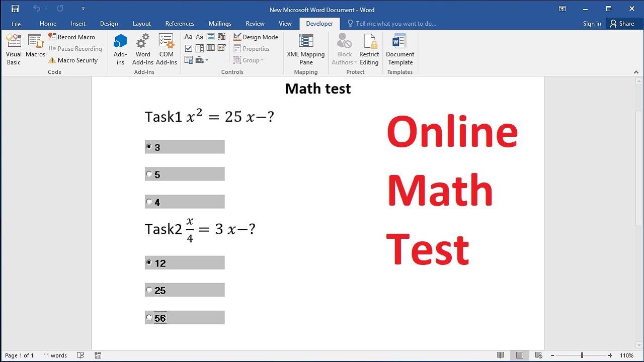Screen dimensions: 644x362
Task: Select radio option 25 for Task2
Action: click(149, 290)
